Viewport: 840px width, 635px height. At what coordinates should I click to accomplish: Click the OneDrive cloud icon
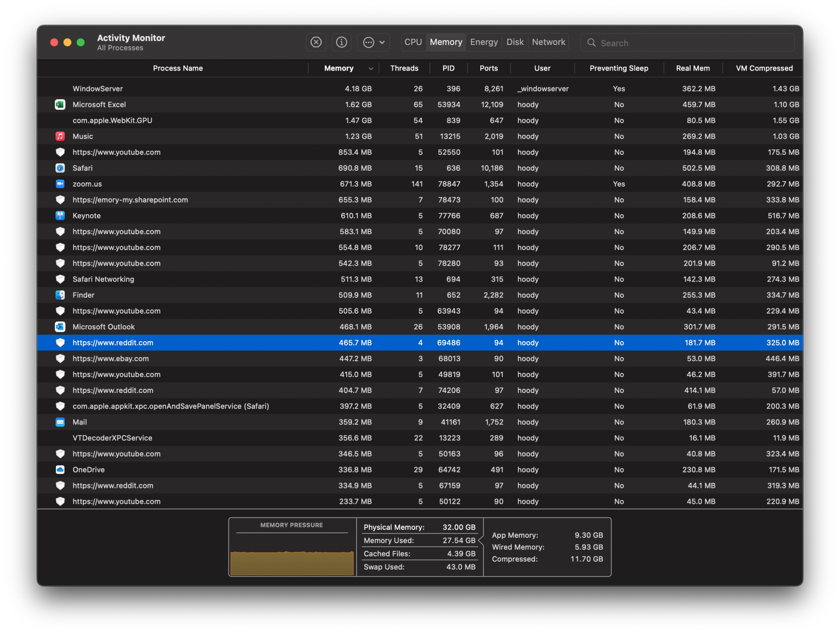pyautogui.click(x=60, y=470)
